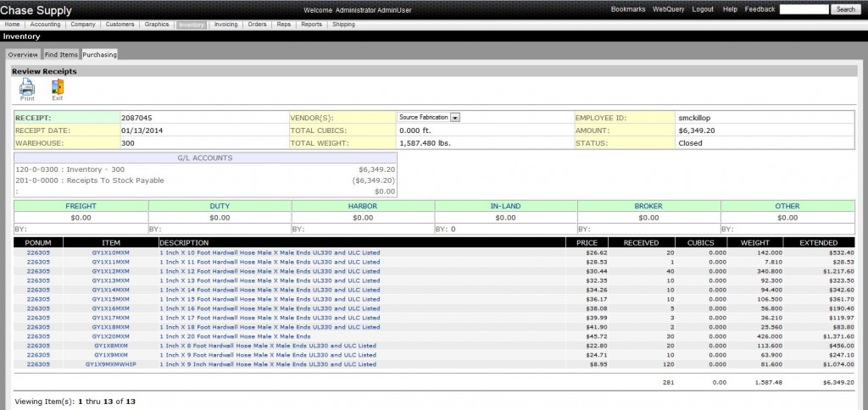Click the ITEM column header
The height and width of the screenshot is (410, 868).
coord(111,243)
